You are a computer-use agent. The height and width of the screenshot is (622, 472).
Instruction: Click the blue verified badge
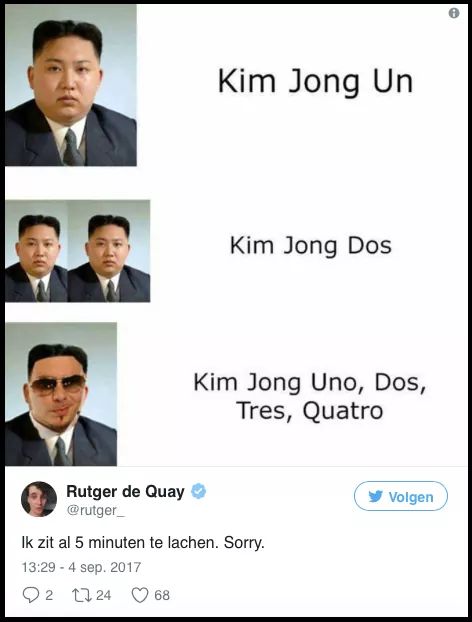(198, 491)
